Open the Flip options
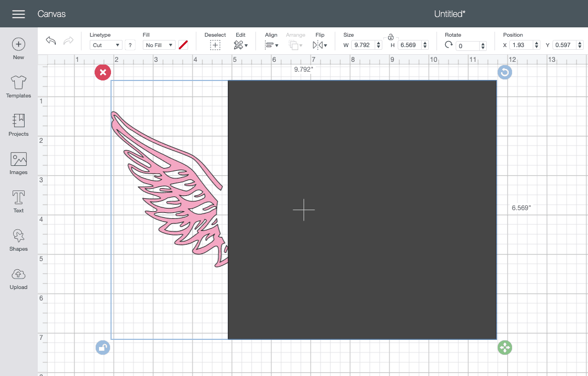Viewport: 588px width, 376px height. (319, 45)
